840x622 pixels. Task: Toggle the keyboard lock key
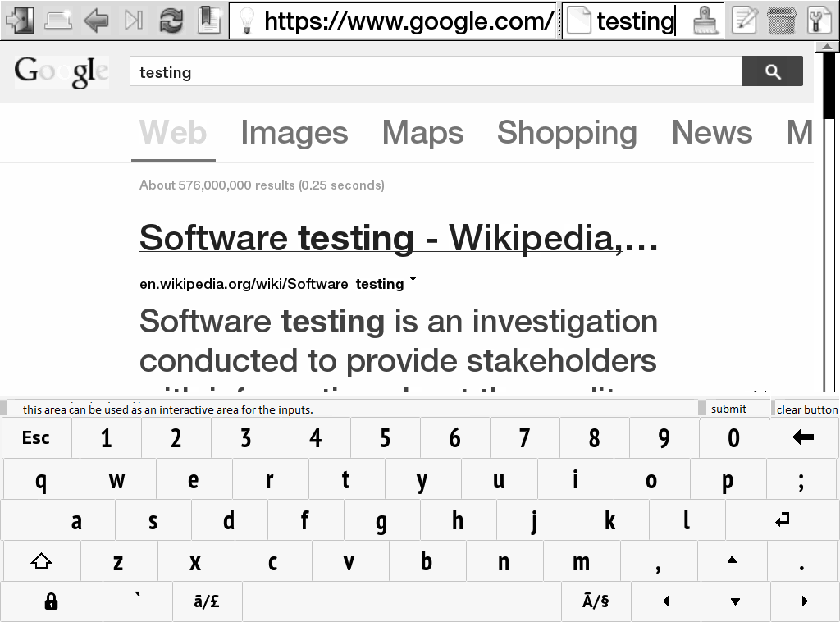pos(51,601)
